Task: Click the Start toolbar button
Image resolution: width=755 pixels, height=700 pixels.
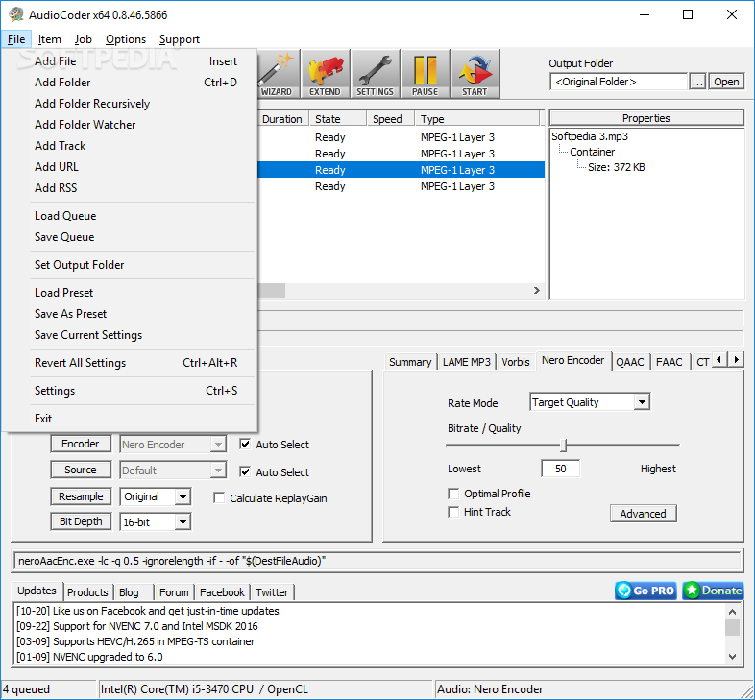Action: [x=475, y=74]
